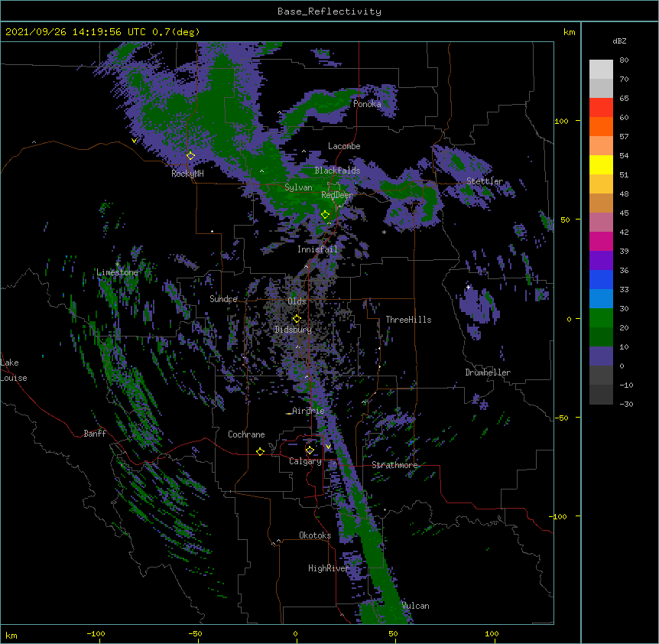Screen dimensions: 659x644
Task: Click the dBZ legend heading
Action: pos(619,41)
